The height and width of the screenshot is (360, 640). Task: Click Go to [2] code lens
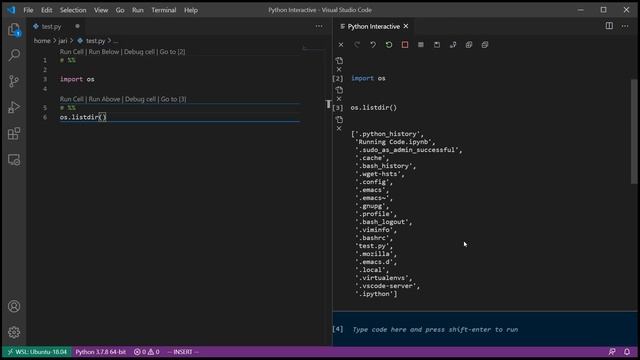point(172,52)
